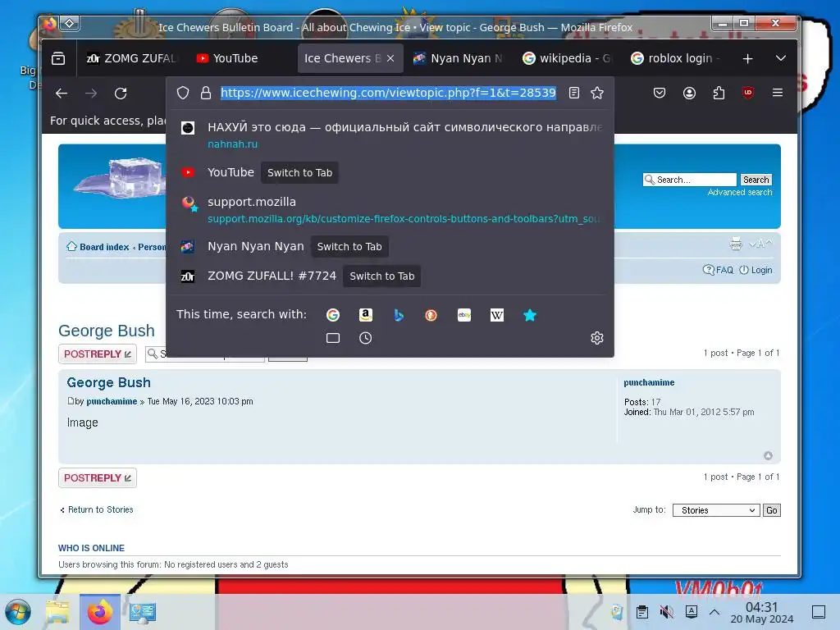Image resolution: width=840 pixels, height=630 pixels.
Task: Open the notification center icon in tray
Action: coord(818,612)
